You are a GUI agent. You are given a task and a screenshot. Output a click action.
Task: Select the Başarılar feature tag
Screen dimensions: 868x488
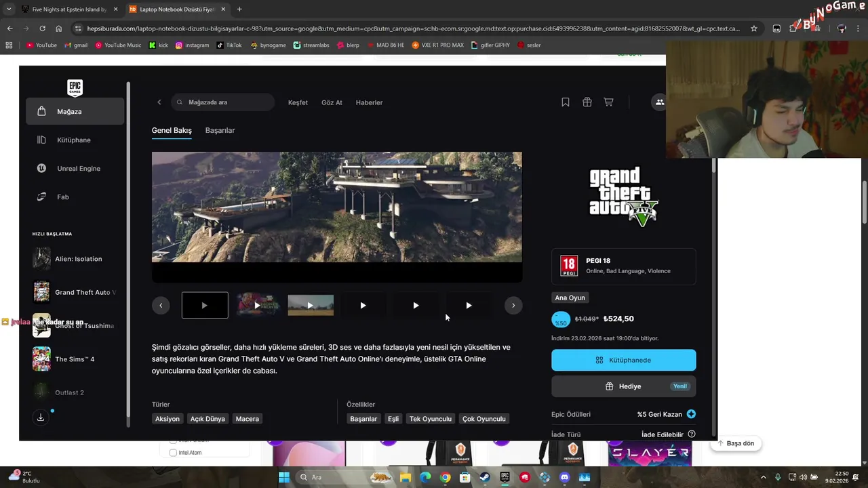click(x=363, y=419)
